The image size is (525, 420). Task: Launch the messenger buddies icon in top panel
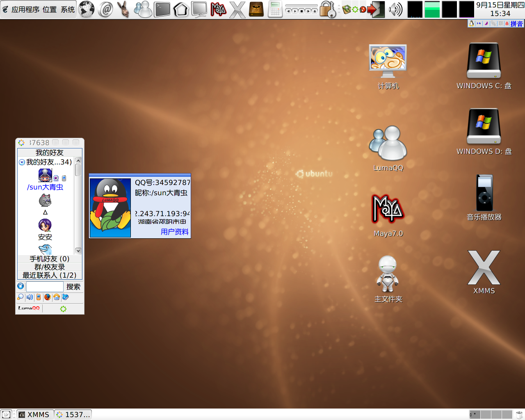tap(143, 9)
